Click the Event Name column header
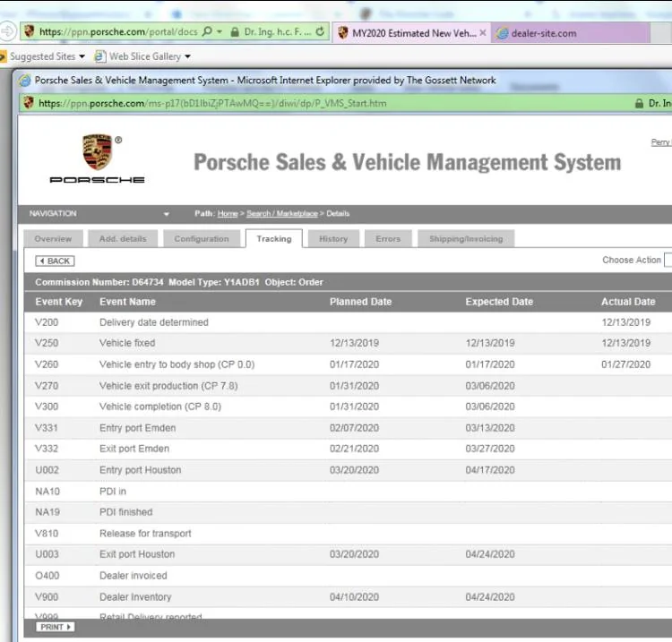Viewport: 672px width, 642px height. coord(128,302)
